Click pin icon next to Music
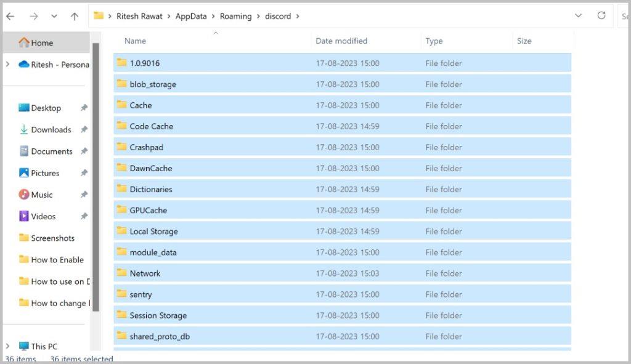 pyautogui.click(x=84, y=195)
